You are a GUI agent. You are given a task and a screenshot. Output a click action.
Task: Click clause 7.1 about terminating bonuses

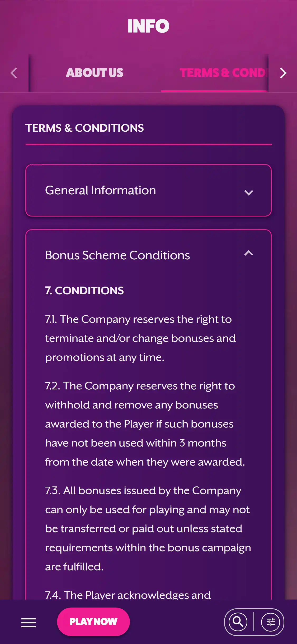pos(140,338)
